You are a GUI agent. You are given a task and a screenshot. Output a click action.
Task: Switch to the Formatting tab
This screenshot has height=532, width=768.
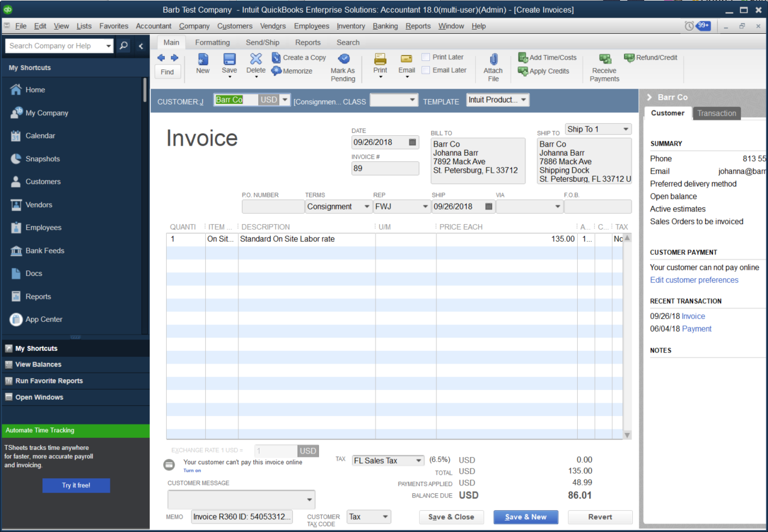point(213,42)
